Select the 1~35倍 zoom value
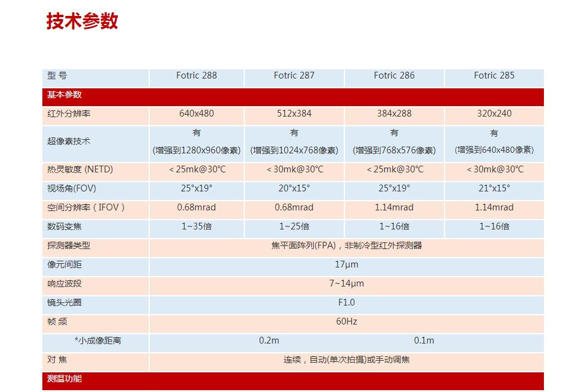This screenshot has height=392, width=574. [x=196, y=226]
